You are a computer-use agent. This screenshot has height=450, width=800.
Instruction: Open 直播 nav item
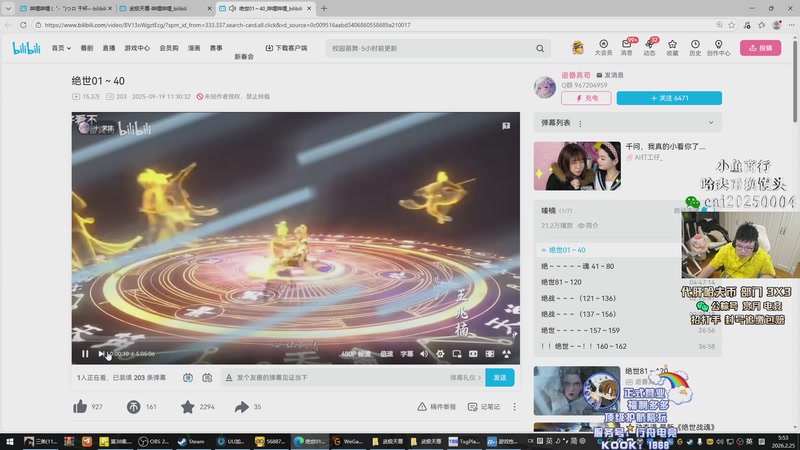pyautogui.click(x=109, y=48)
